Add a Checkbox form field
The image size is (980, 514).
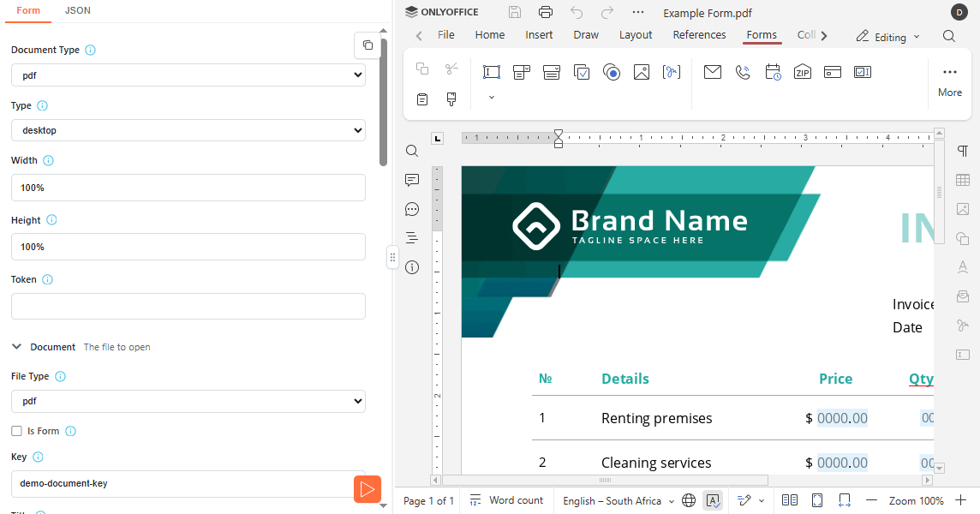582,72
